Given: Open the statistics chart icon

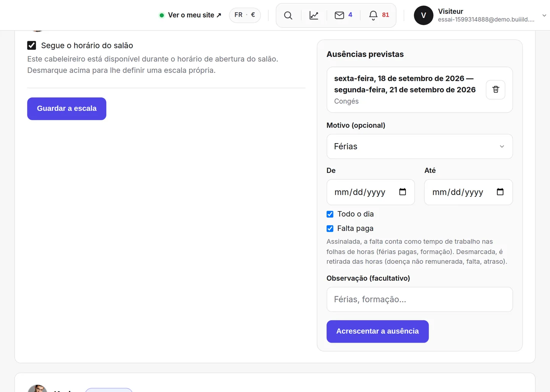Looking at the screenshot, I should pos(314,15).
